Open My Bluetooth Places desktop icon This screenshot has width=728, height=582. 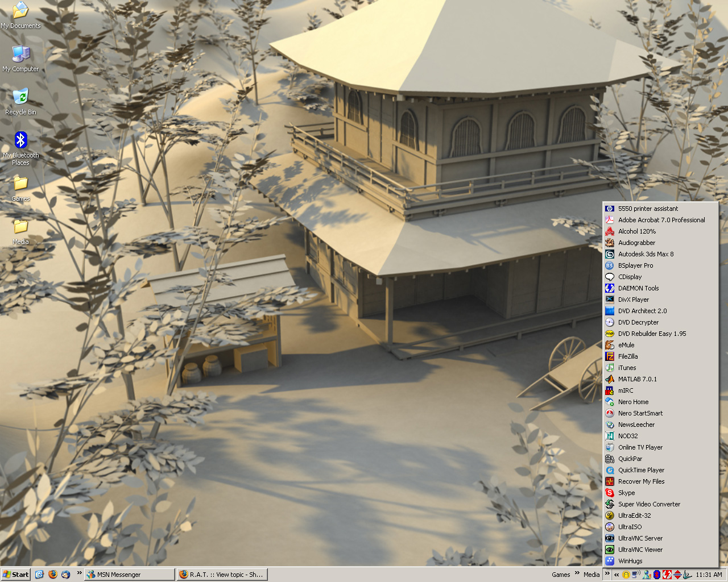pyautogui.click(x=20, y=141)
